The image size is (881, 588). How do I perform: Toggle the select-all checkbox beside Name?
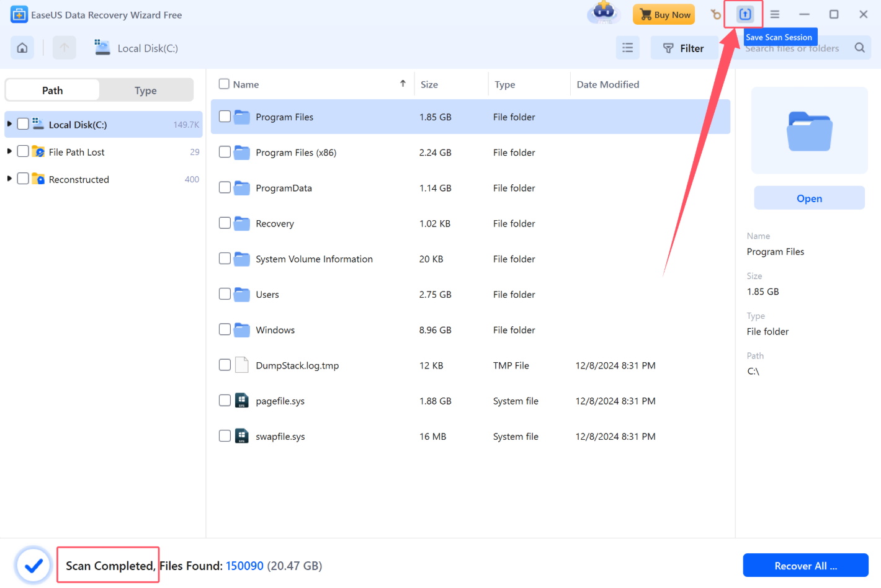(x=224, y=84)
